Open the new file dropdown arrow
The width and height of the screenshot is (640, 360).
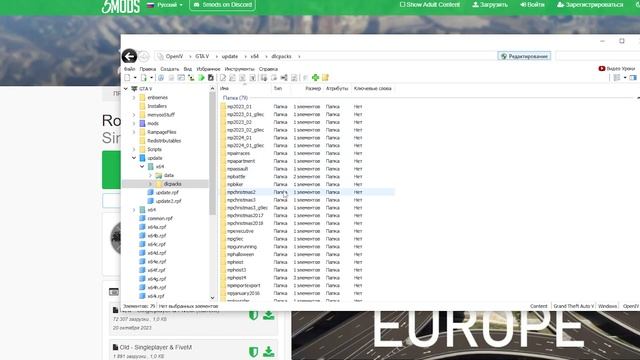(135, 78)
